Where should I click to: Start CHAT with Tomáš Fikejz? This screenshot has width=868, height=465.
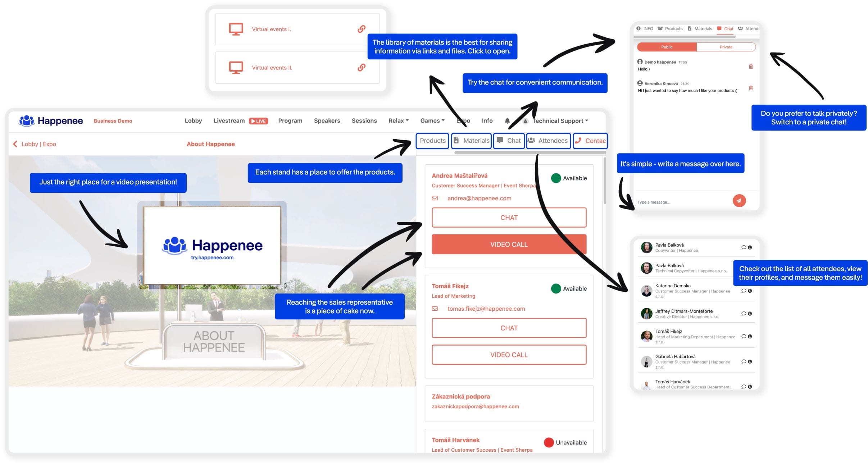[509, 328]
